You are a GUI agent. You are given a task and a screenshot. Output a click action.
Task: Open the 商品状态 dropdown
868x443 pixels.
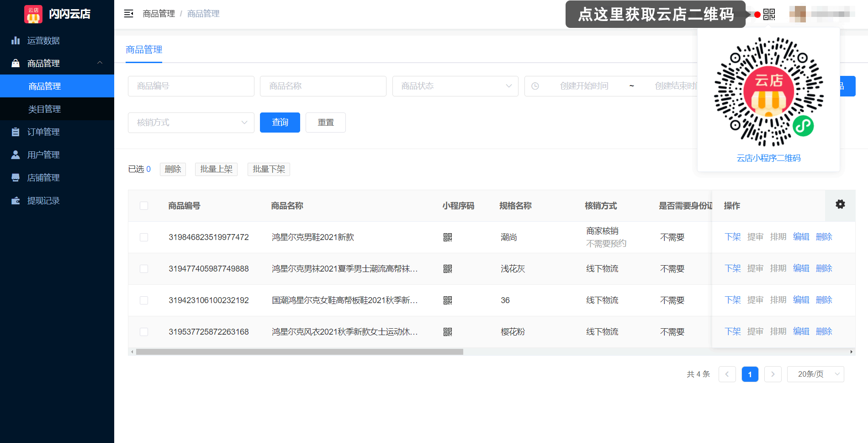(x=455, y=86)
